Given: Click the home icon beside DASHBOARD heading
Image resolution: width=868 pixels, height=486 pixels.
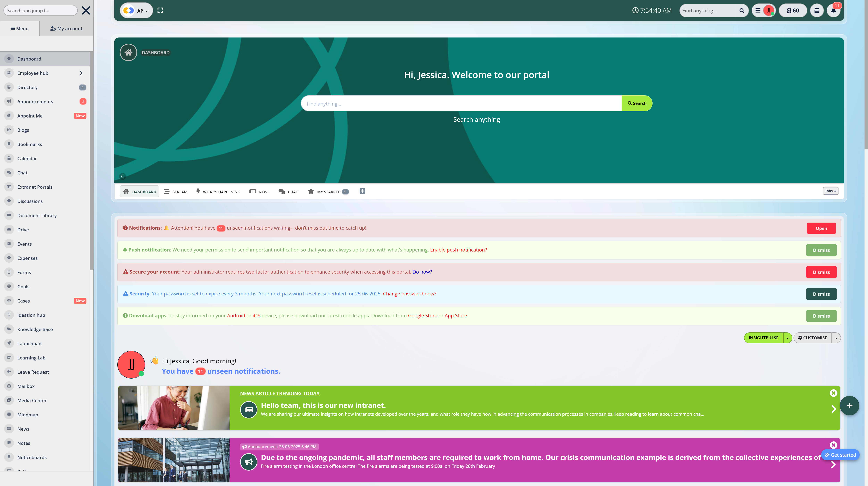Looking at the screenshot, I should 128,53.
